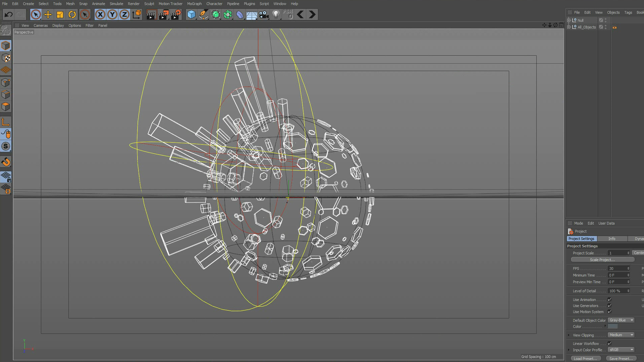Image resolution: width=644 pixels, height=362 pixels.
Task: Add a Cube primitive object
Action: tap(191, 14)
